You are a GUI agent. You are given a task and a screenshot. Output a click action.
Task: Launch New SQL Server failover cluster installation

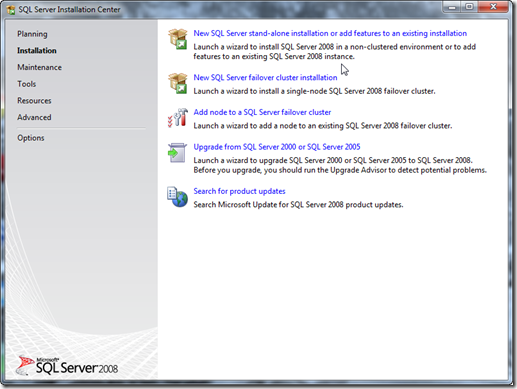(265, 78)
